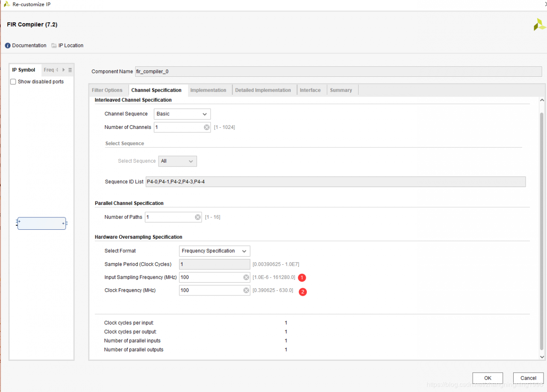The height and width of the screenshot is (392, 547).
Task: Open the Channel Sequence dropdown
Action: coord(182,114)
